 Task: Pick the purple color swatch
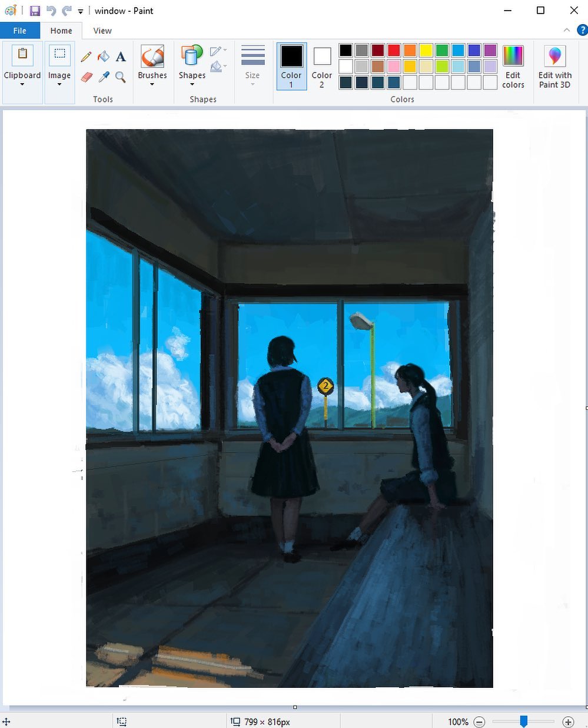[490, 50]
